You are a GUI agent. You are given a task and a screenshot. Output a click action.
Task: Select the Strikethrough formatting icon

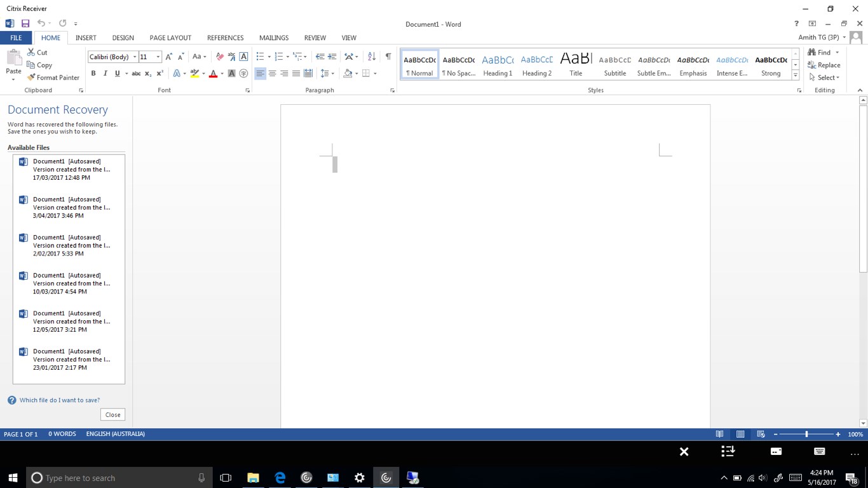point(136,73)
